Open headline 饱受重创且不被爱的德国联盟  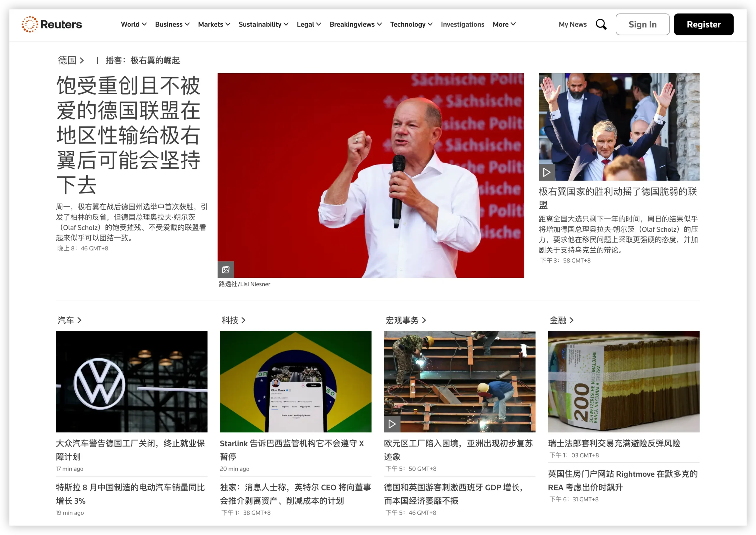[x=128, y=134]
